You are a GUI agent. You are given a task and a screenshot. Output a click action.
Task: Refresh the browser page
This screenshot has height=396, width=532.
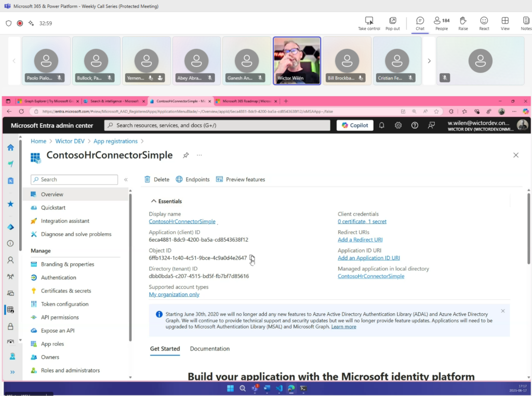[x=21, y=111]
